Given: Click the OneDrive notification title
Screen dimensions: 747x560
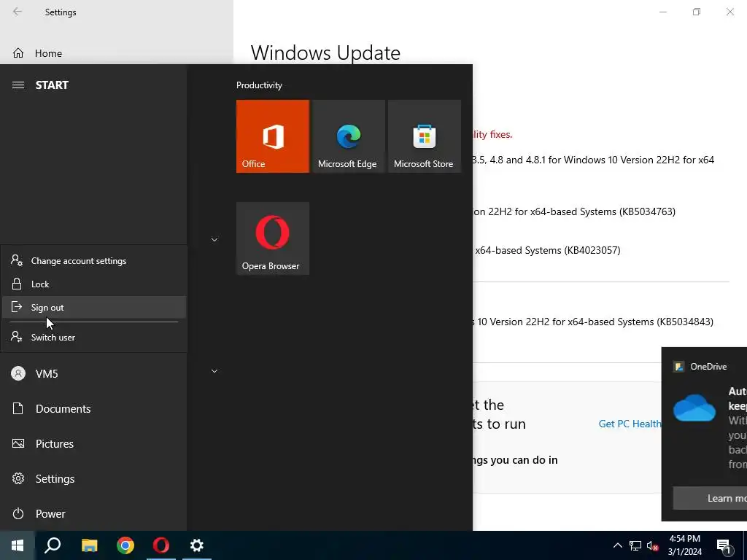Looking at the screenshot, I should (708, 366).
